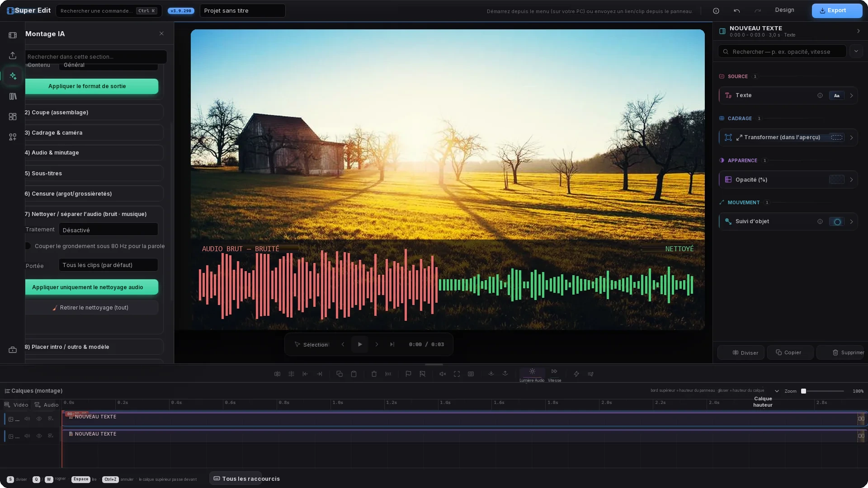This screenshot has width=868, height=488.
Task: Open the add-elements sidebar icon
Action: 13,137
